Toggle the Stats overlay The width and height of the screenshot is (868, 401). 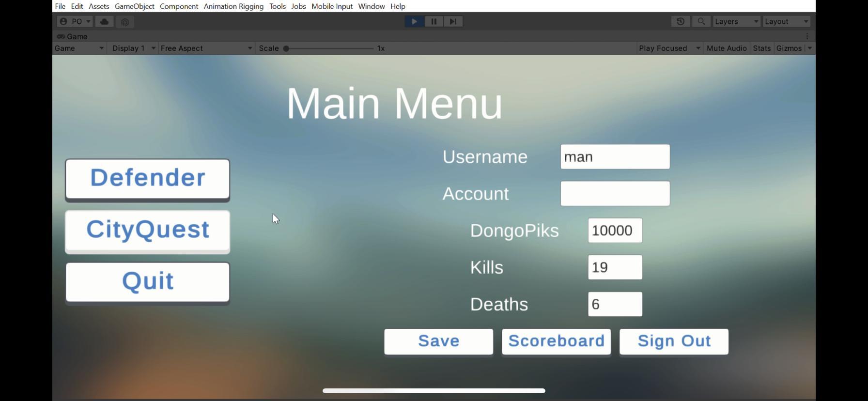click(x=761, y=48)
